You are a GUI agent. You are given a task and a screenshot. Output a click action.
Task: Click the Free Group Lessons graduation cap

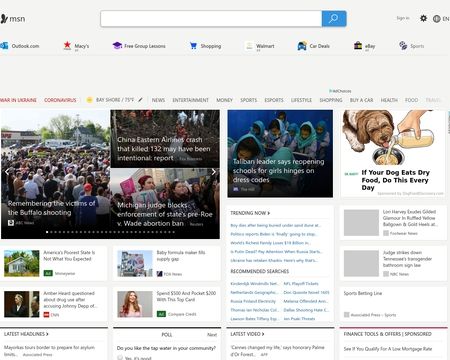(117, 46)
